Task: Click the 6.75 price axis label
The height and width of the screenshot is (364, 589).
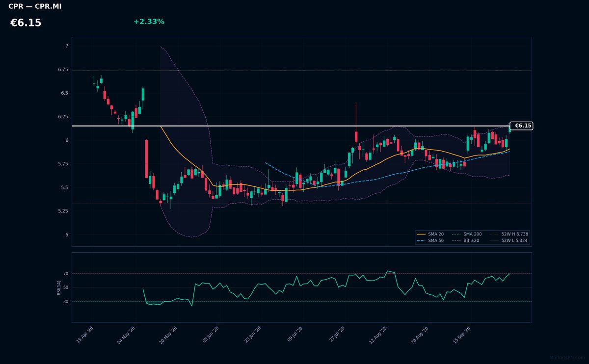Action: [63, 70]
